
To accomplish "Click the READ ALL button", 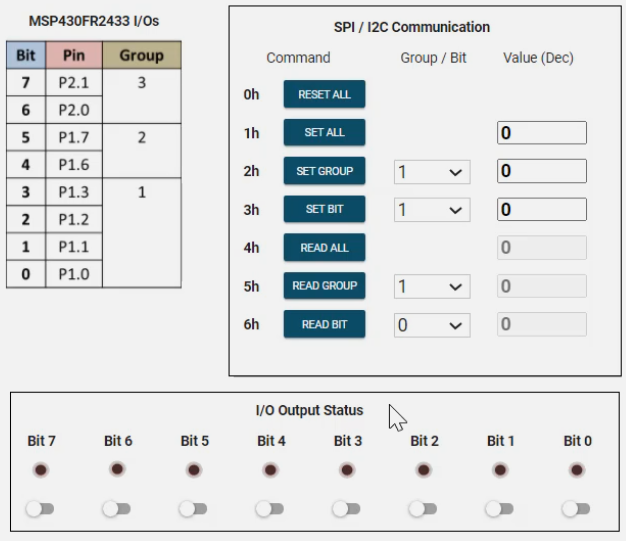I will coord(324,248).
